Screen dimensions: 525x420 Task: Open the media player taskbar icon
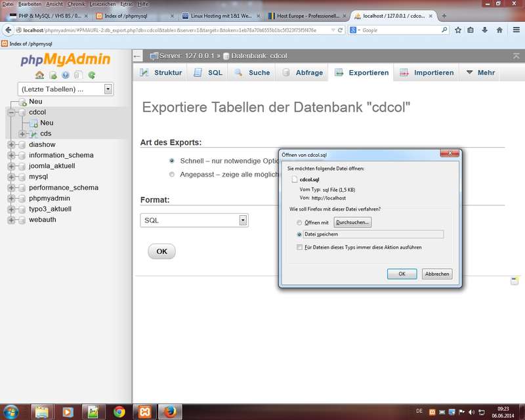[68, 412]
